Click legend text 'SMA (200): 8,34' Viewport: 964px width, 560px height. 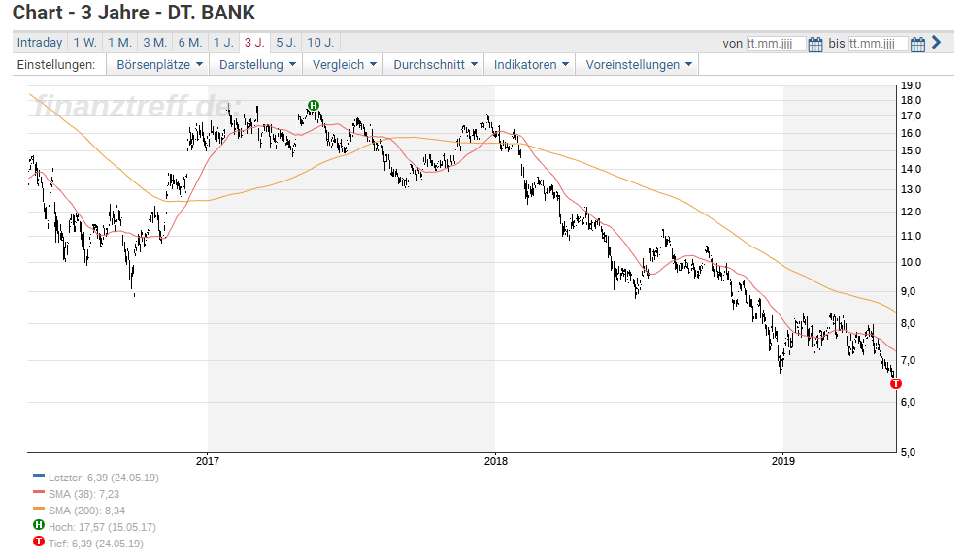[86, 511]
